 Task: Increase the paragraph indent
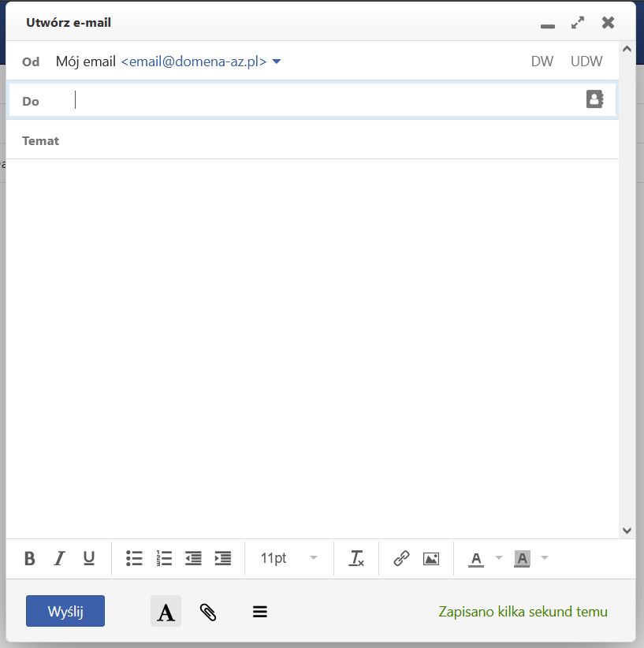pos(223,558)
